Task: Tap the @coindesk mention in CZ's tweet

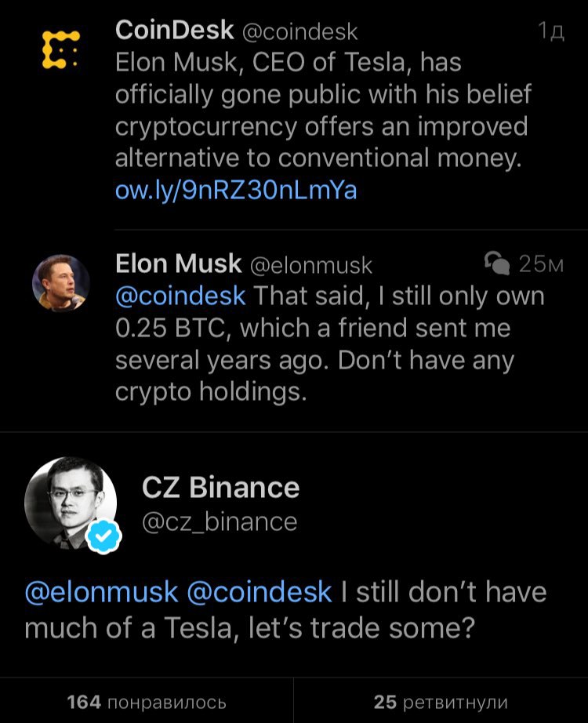Action: click(x=260, y=592)
